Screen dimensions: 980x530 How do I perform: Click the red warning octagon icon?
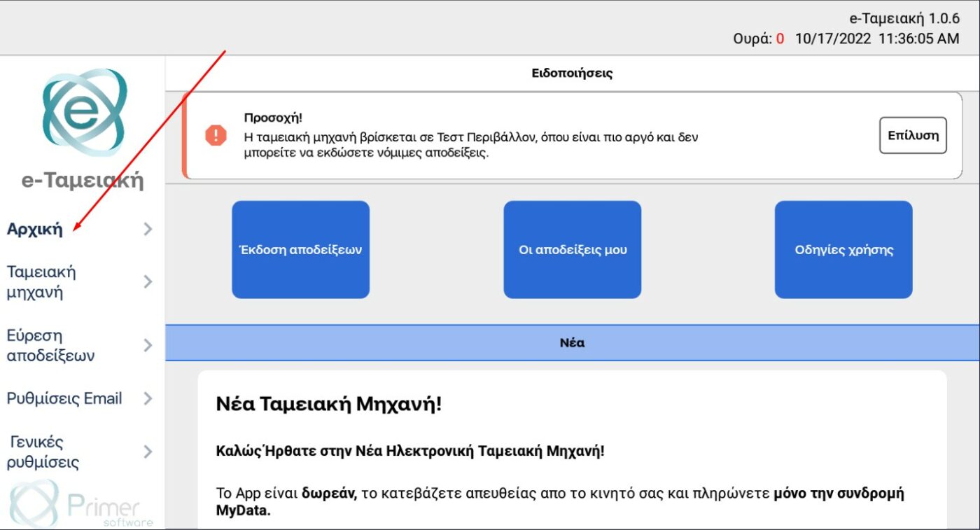click(x=216, y=135)
